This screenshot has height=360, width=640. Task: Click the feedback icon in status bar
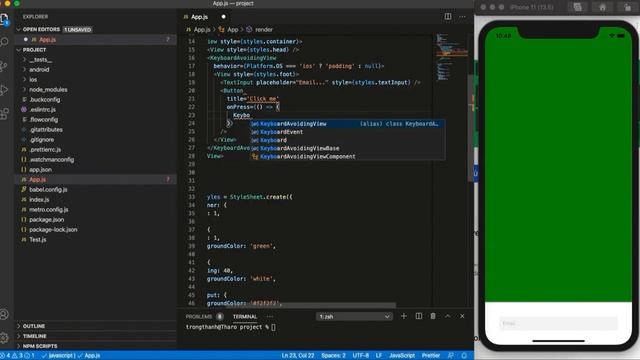coord(451,356)
